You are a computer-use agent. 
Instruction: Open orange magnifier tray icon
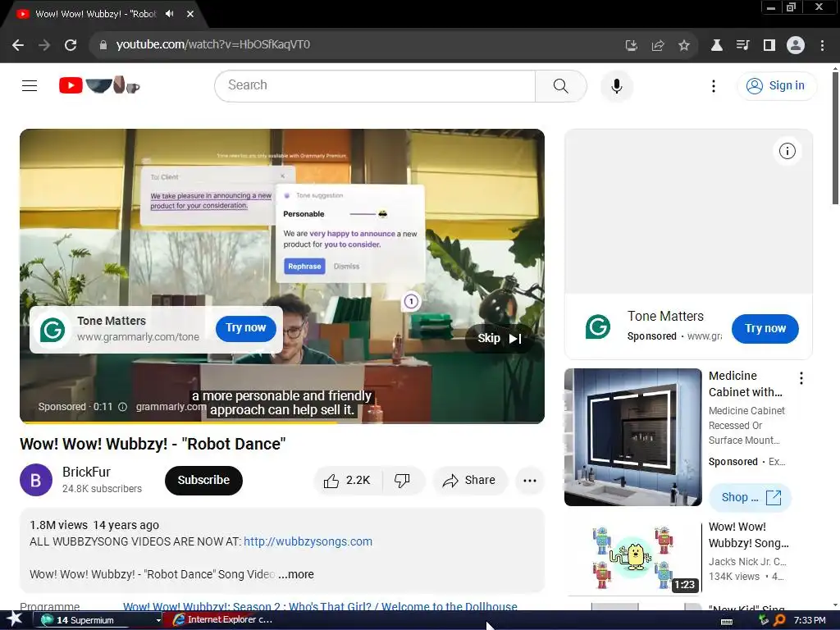[779, 620]
